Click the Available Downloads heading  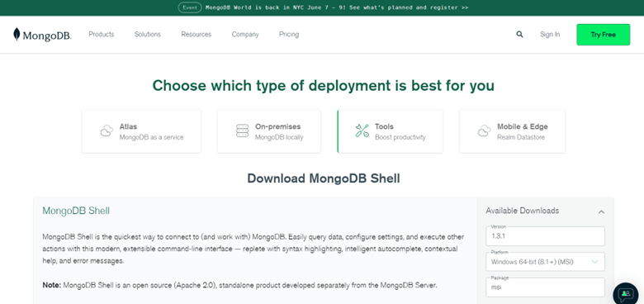[522, 211]
